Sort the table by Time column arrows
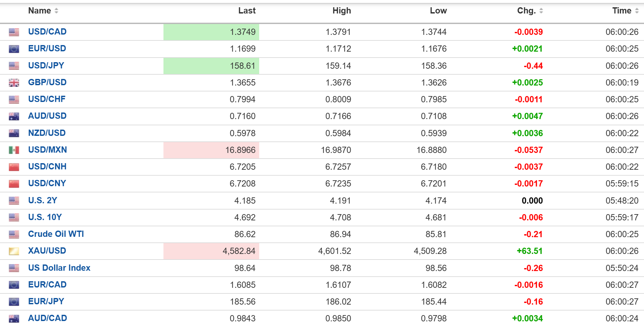 (637, 11)
